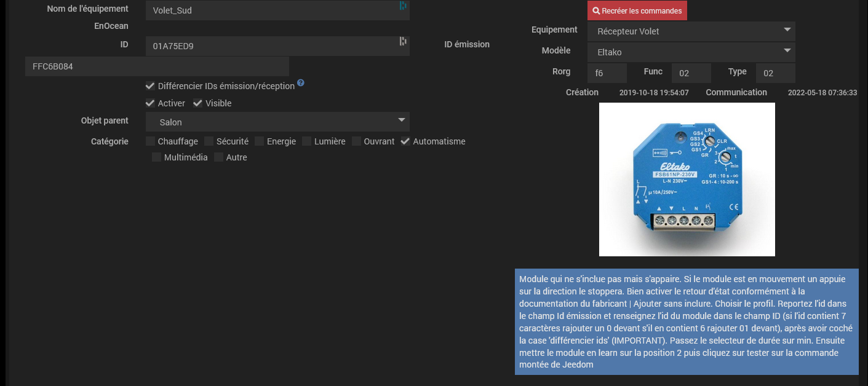Open the Objet parent dropdown showing Salon
The width and height of the screenshot is (868, 386).
[x=277, y=122]
